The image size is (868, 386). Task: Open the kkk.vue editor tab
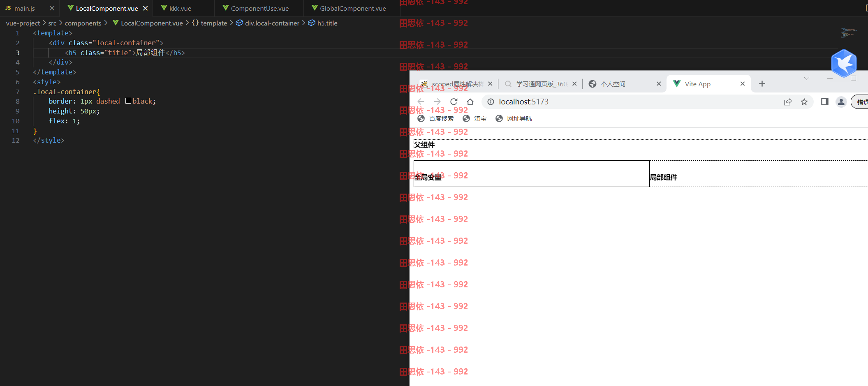click(180, 8)
